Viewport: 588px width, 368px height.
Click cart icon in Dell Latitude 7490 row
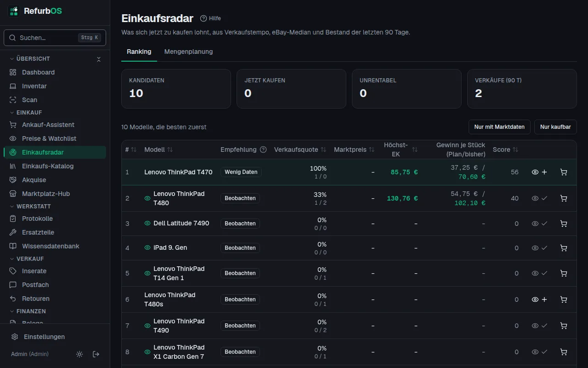(x=564, y=224)
